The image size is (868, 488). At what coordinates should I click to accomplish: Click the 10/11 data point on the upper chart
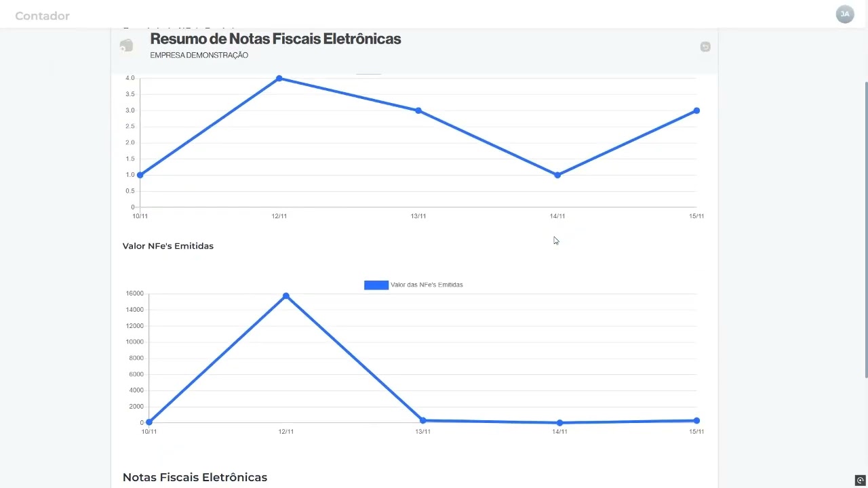[x=140, y=175]
